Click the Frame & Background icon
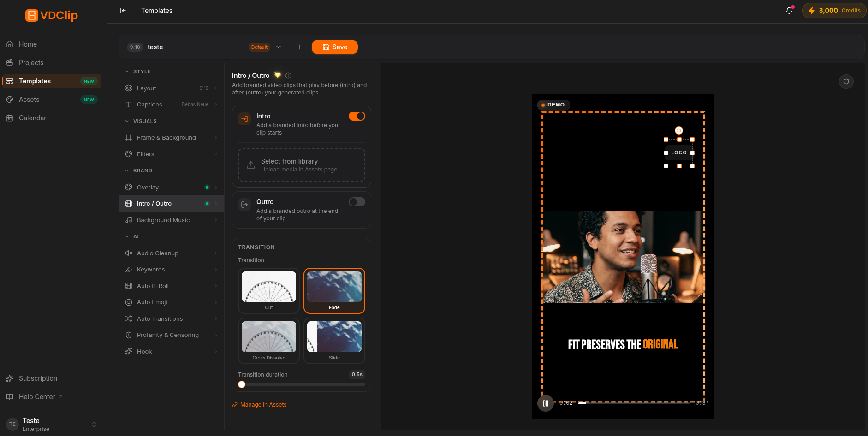868x436 pixels. 129,138
